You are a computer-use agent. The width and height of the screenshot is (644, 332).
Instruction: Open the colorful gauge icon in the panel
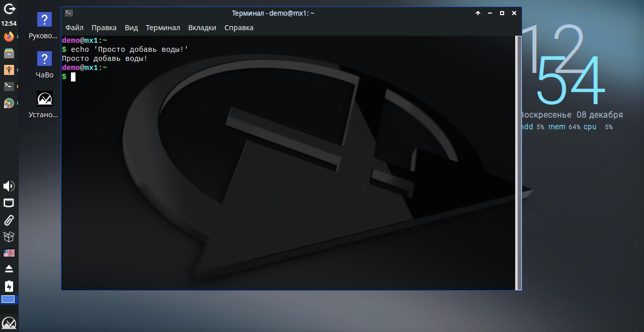click(x=9, y=103)
